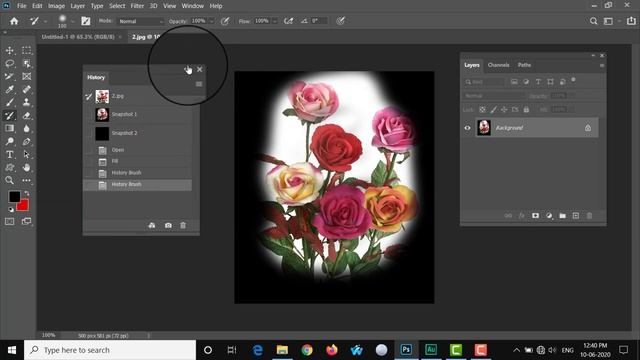Open Chrome from the taskbar
The height and width of the screenshot is (360, 640).
tap(307, 350)
